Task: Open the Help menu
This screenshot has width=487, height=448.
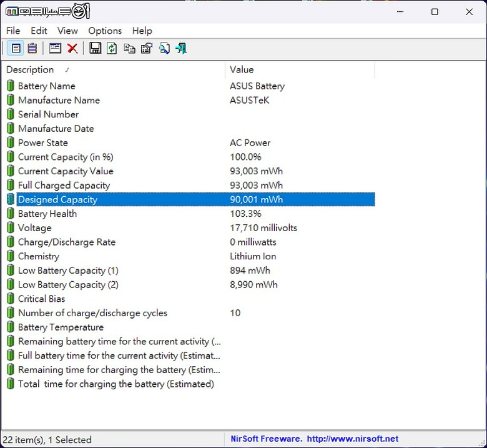Action: [x=142, y=31]
